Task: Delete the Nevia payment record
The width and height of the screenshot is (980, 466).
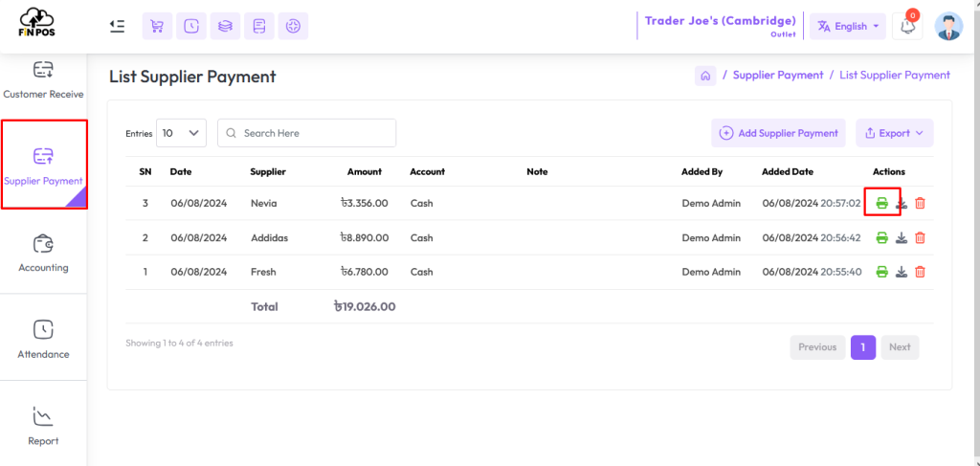Action: [920, 203]
